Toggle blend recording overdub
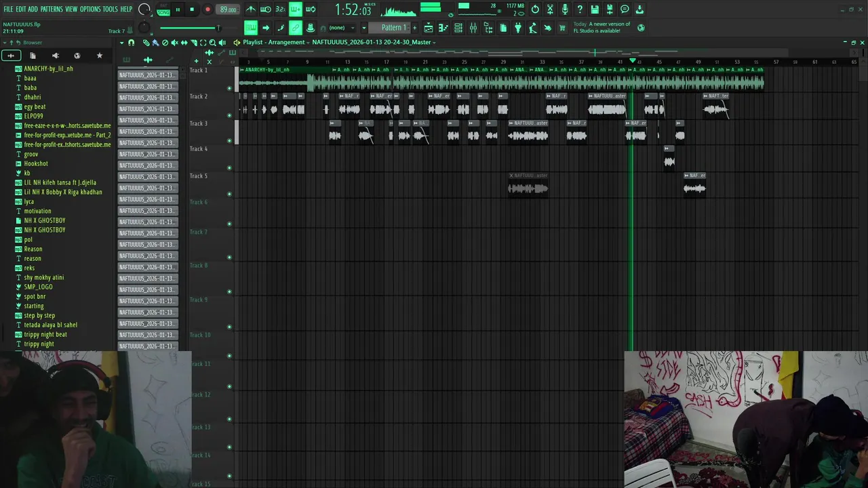 click(296, 9)
